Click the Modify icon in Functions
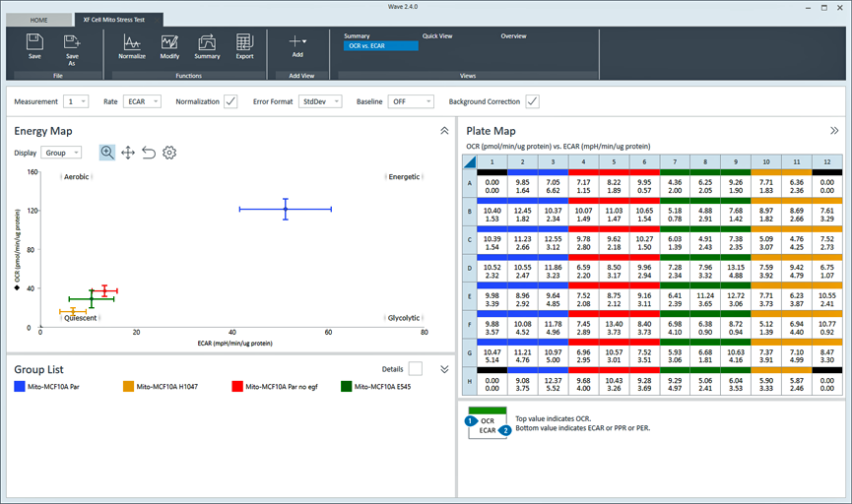The image size is (852, 504). click(x=169, y=42)
